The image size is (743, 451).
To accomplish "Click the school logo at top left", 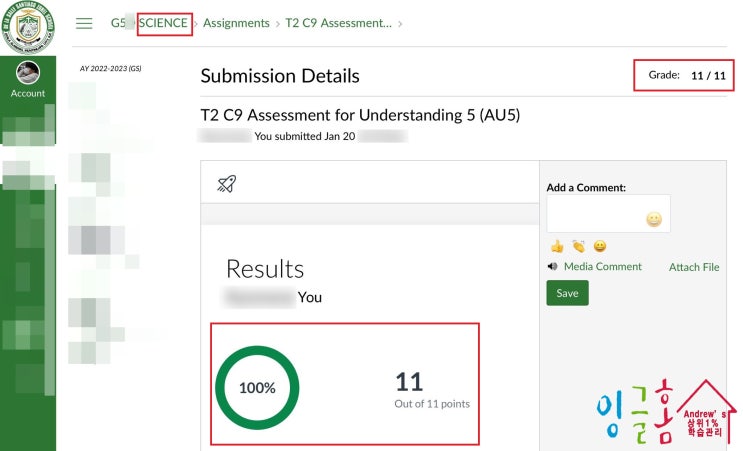I will click(x=28, y=27).
